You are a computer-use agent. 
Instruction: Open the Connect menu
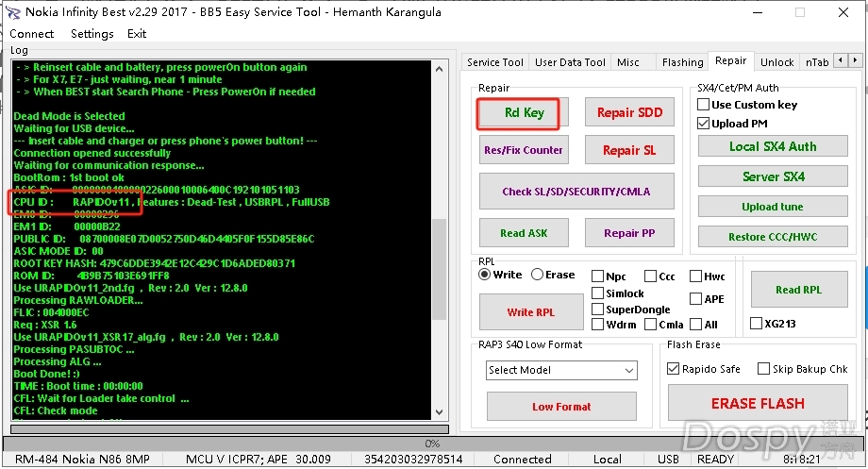coord(31,34)
